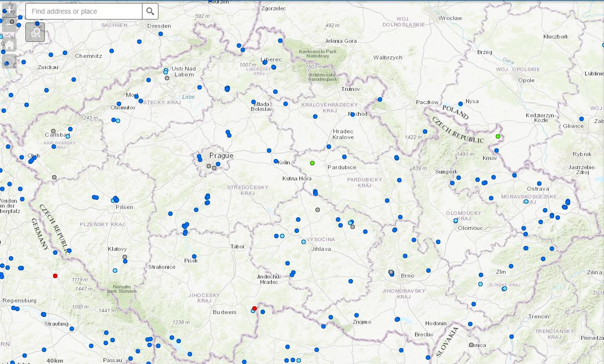Image resolution: width=604 pixels, height=364 pixels.
Task: Select the gray marker west of Brno
Action: (x=391, y=272)
